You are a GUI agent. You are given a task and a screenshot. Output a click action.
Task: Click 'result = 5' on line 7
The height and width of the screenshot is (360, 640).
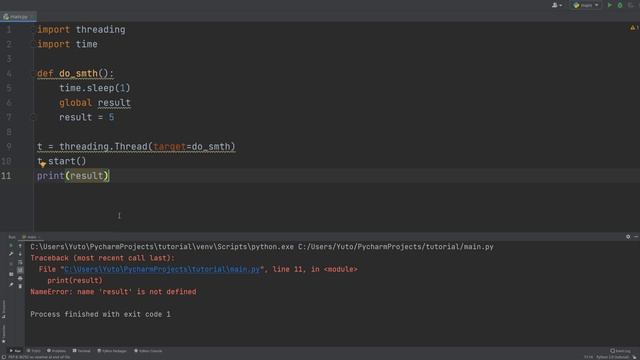point(87,118)
